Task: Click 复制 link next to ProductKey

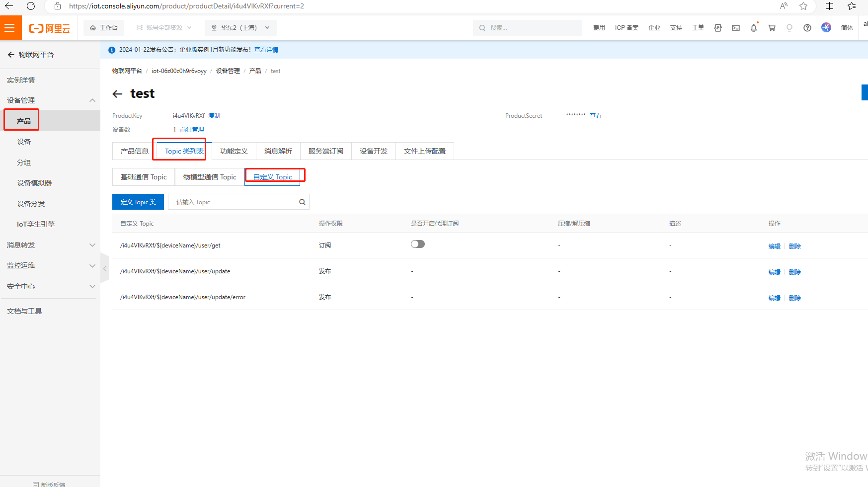Action: [214, 116]
